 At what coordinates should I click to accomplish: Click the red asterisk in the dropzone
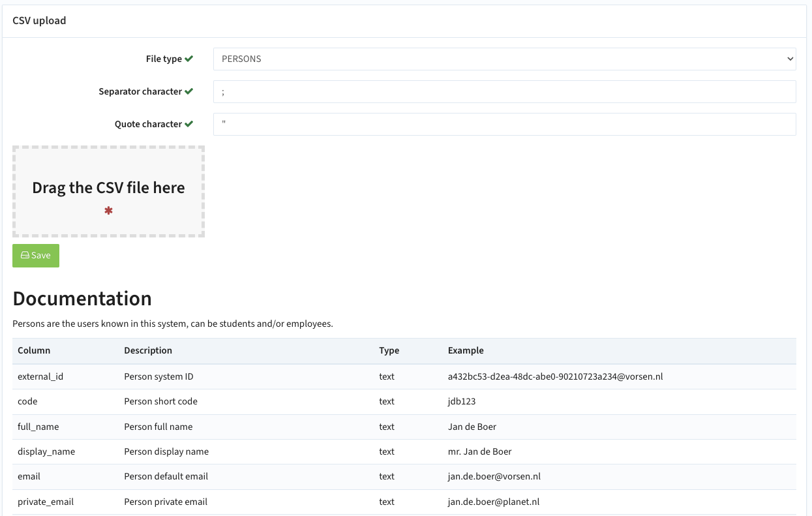[108, 211]
